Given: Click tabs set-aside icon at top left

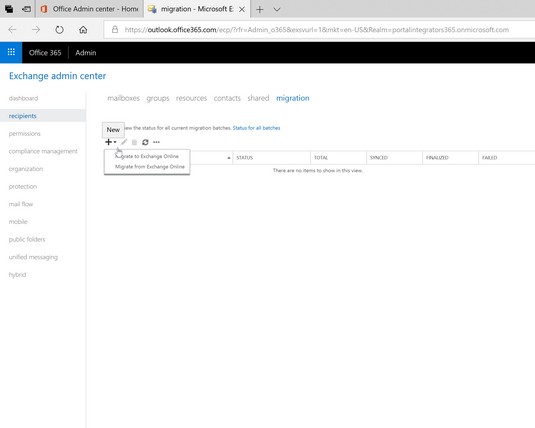Looking at the screenshot, I should [9, 9].
